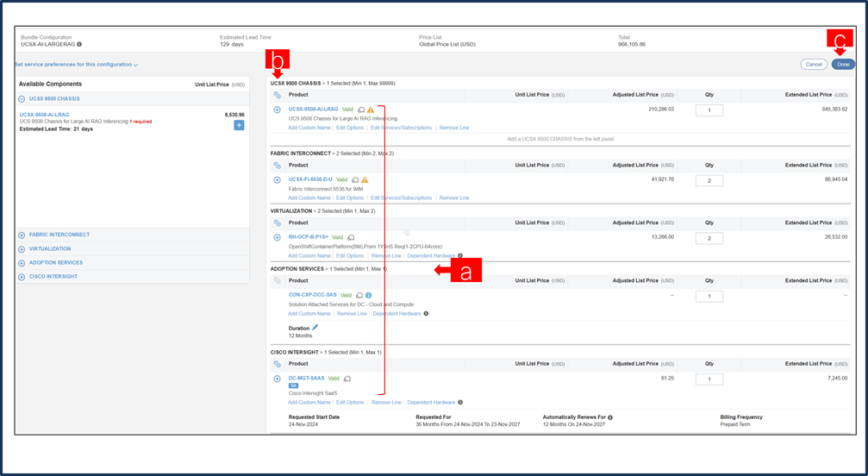Screen dimensions: 868x476
Task: Open the CON-CXP-DCC-SAS product link
Action: pyautogui.click(x=312, y=295)
